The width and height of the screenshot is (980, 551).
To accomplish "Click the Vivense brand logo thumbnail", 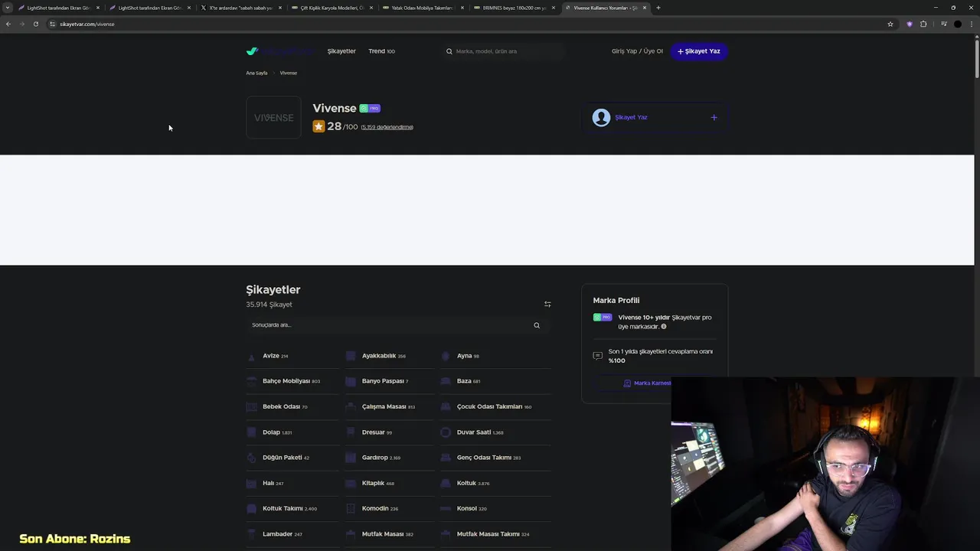I will 274,117.
